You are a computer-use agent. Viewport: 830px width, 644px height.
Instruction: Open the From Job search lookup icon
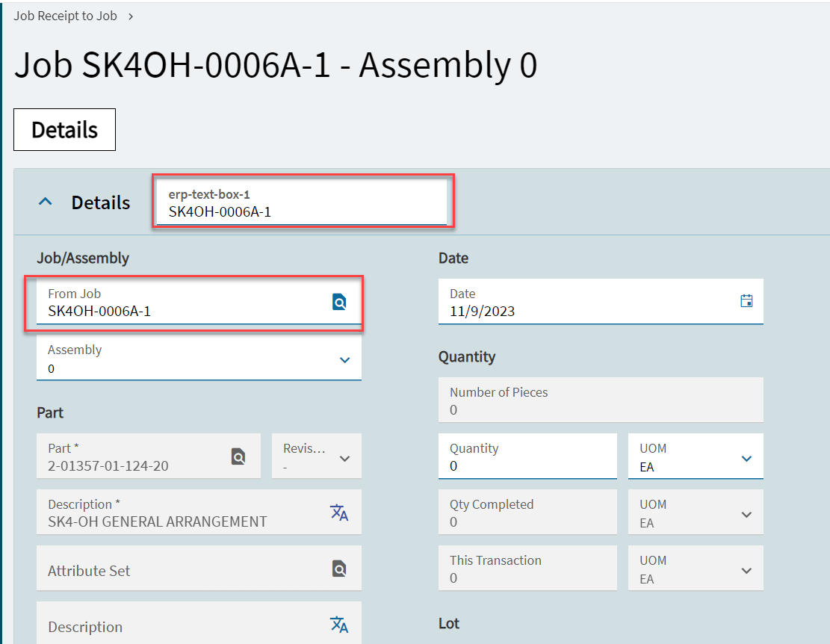point(339,302)
